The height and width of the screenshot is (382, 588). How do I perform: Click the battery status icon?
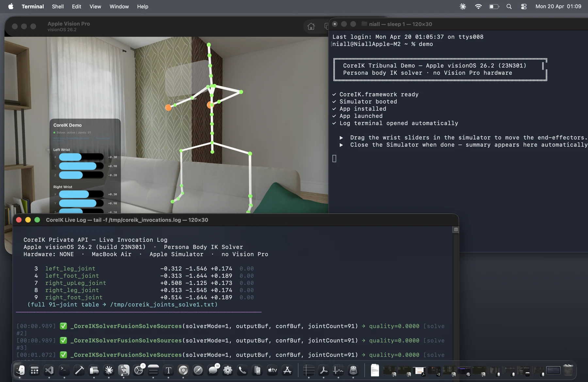click(494, 7)
